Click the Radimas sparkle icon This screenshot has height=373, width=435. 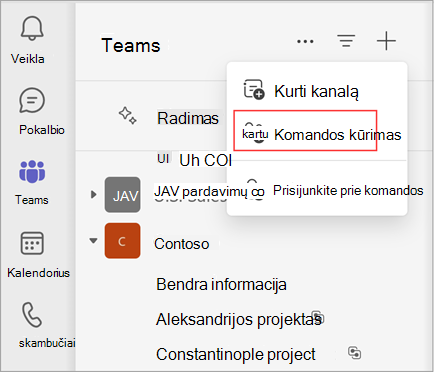click(x=127, y=116)
